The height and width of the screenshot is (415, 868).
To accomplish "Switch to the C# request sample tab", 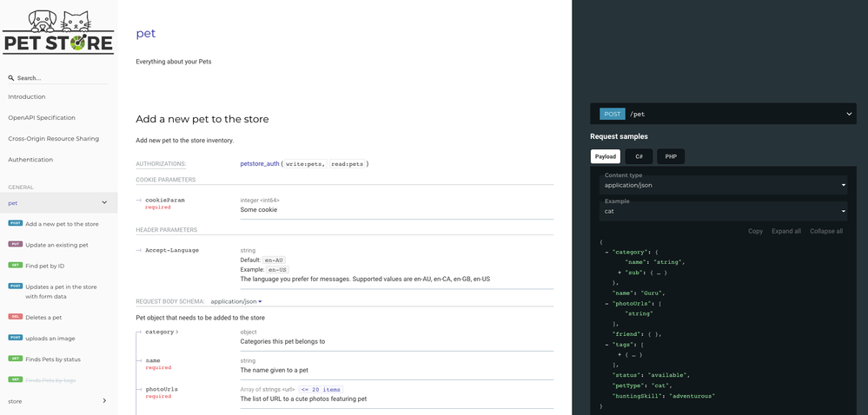I will pyautogui.click(x=639, y=156).
